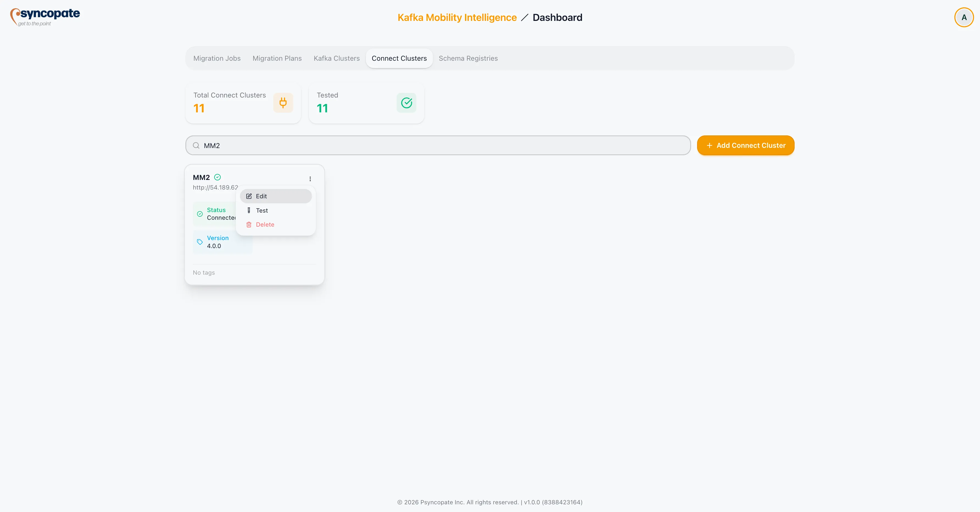This screenshot has width=980, height=512.
Task: Switch to the Migration Jobs tab
Action: point(216,58)
